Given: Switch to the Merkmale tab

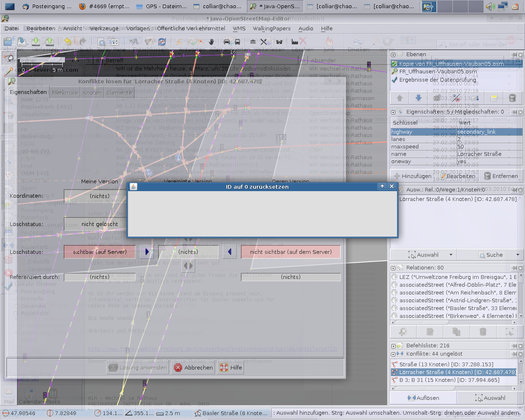Looking at the screenshot, I should (x=65, y=93).
